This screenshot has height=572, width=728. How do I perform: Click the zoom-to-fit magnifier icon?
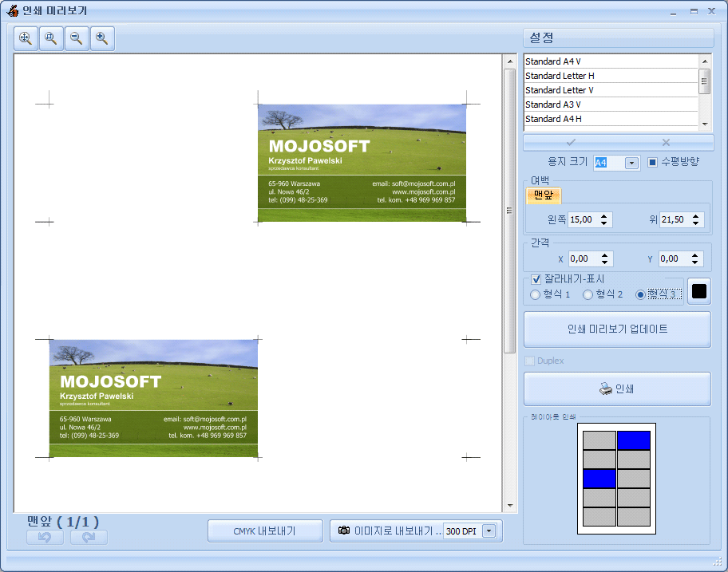(26, 38)
